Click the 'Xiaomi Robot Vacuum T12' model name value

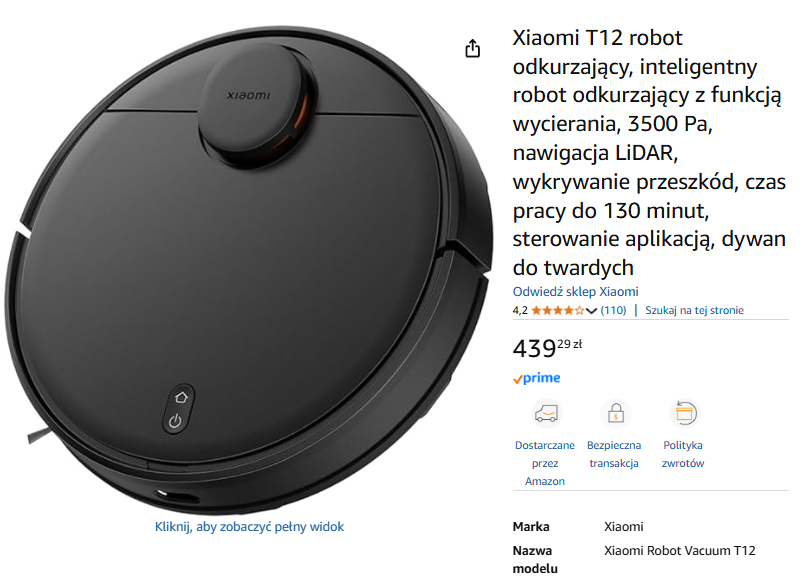tap(680, 551)
